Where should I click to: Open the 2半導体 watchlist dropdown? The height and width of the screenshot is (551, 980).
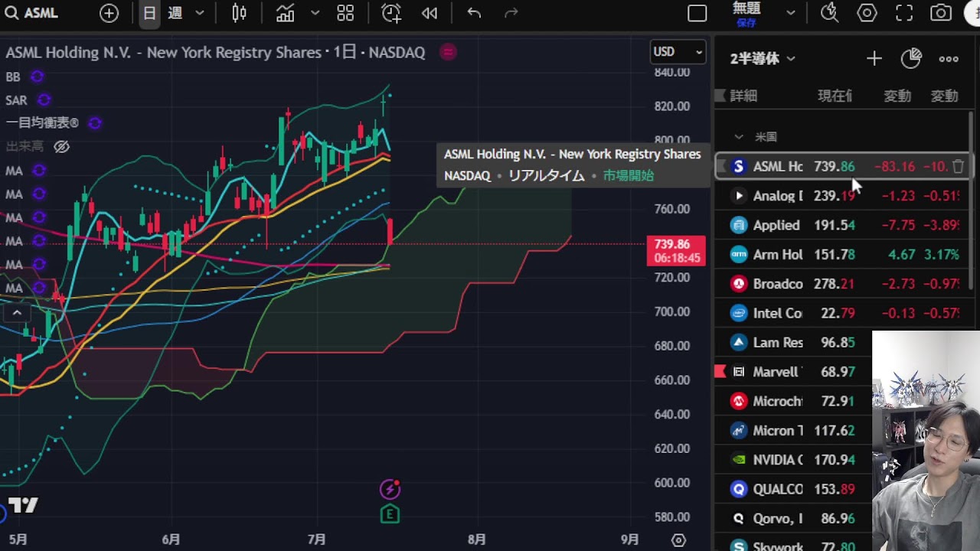click(x=763, y=58)
